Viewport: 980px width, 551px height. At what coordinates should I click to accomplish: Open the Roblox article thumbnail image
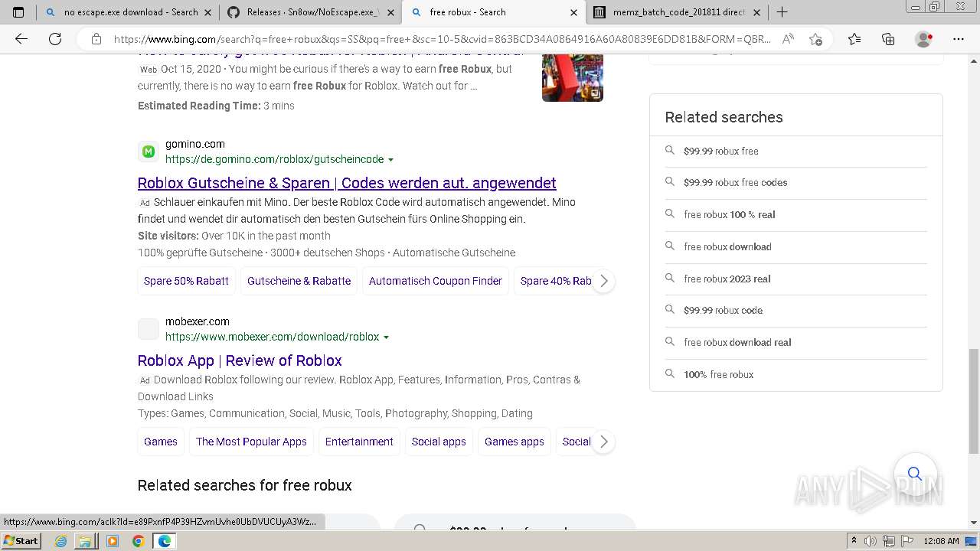pos(573,78)
